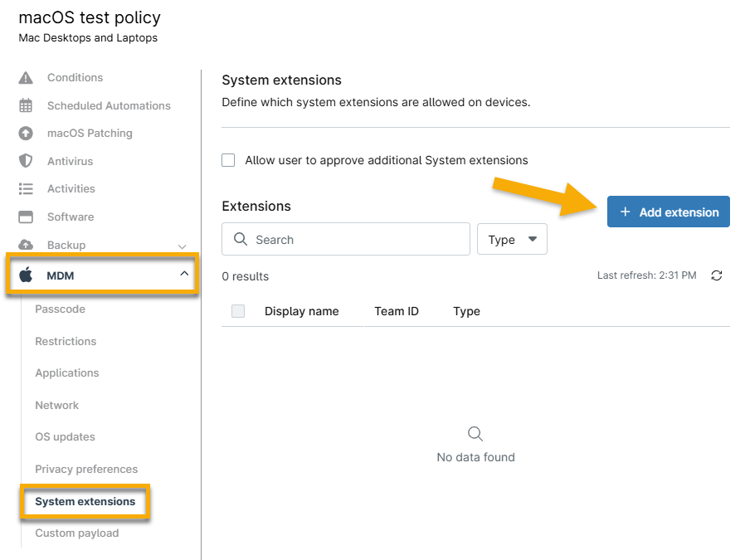
Task: Enable Allow user to approve additional System extensions
Action: [x=229, y=160]
